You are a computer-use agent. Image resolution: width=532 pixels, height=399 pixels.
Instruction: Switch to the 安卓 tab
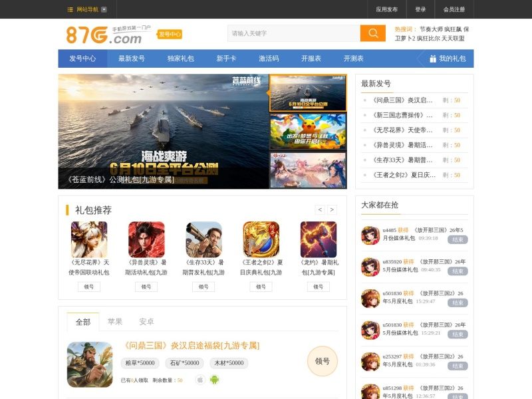146,322
